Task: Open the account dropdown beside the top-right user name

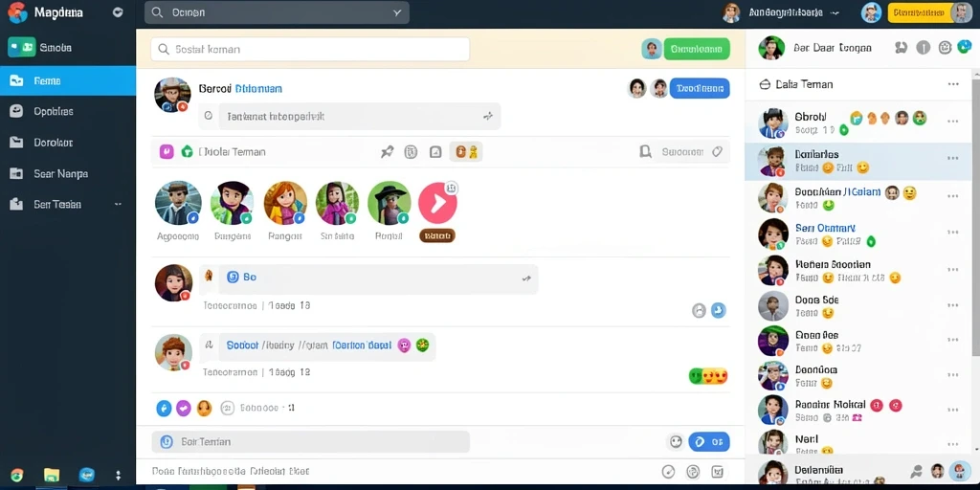Action: [835, 12]
